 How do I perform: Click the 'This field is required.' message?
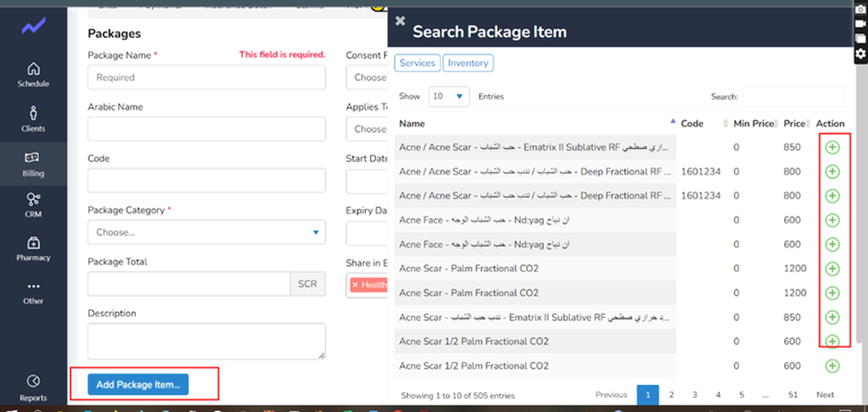(x=283, y=55)
